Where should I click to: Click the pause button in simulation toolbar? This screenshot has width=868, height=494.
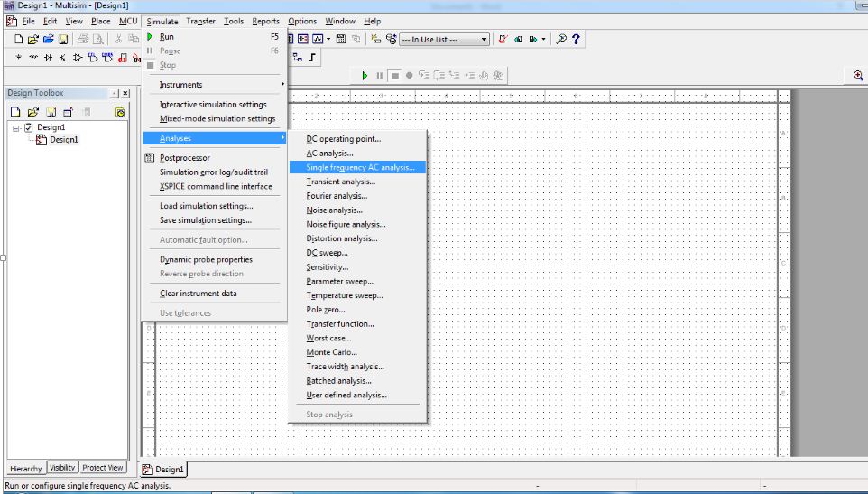tap(380, 76)
